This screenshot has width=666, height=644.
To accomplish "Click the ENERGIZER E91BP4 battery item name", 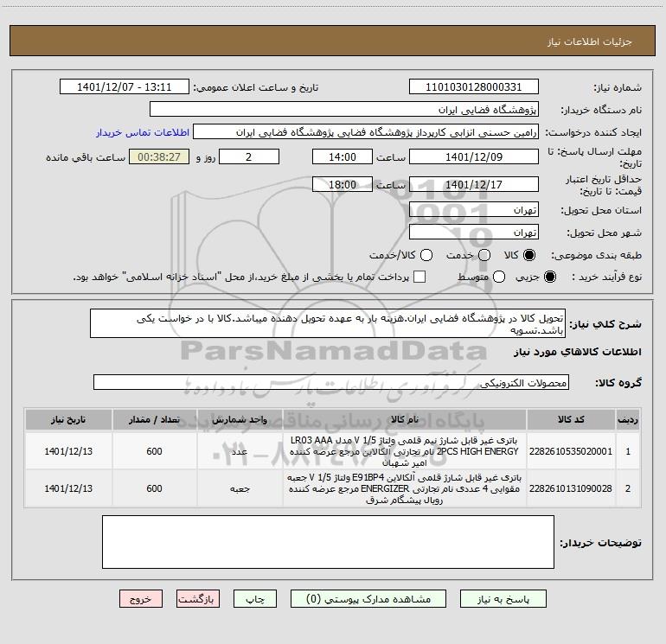I will point(405,488).
